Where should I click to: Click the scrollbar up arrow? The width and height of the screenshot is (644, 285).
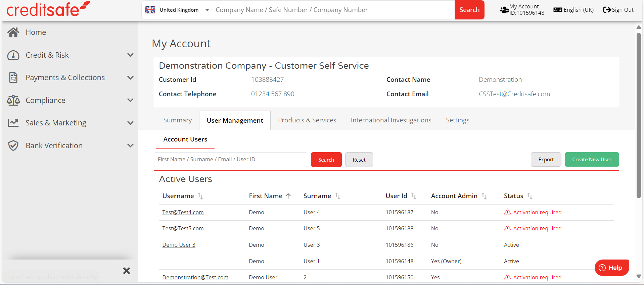[x=639, y=27]
